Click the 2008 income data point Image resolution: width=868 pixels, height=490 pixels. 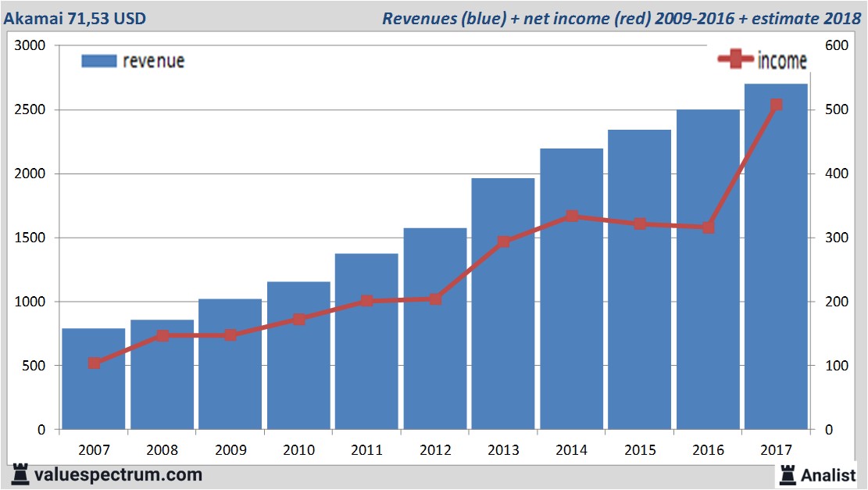pyautogui.click(x=163, y=335)
